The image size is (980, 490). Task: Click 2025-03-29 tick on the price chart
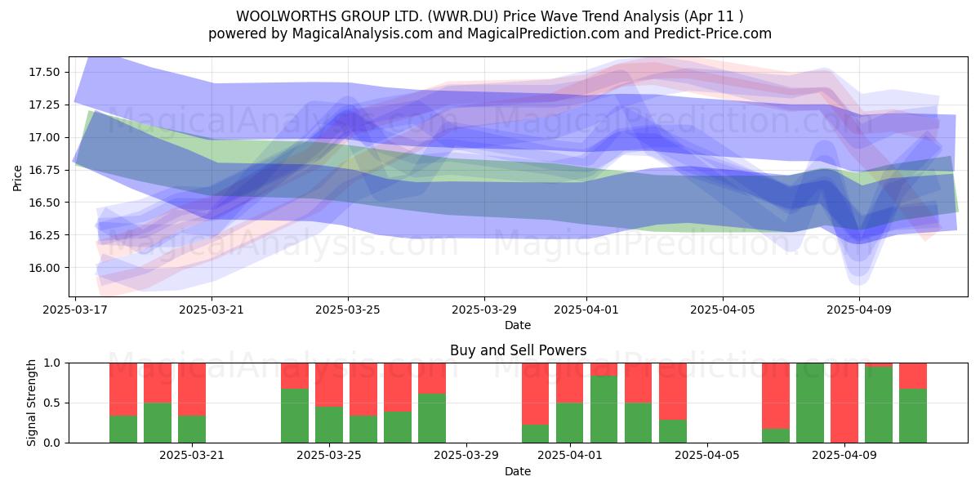point(484,310)
